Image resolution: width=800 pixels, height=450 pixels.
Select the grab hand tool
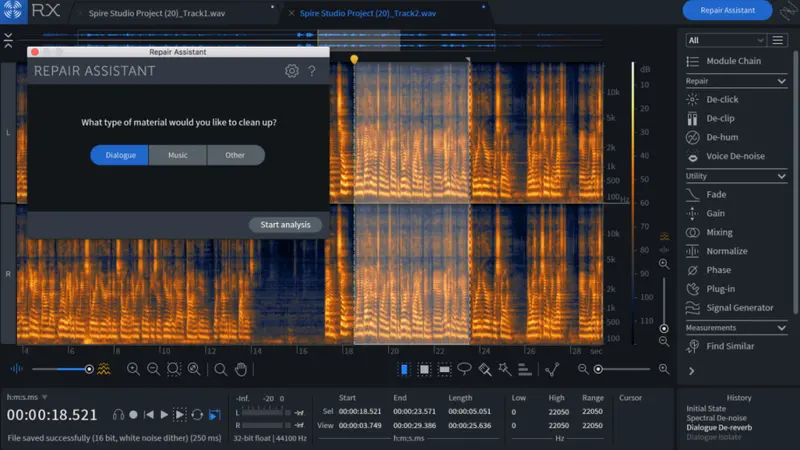(x=241, y=369)
